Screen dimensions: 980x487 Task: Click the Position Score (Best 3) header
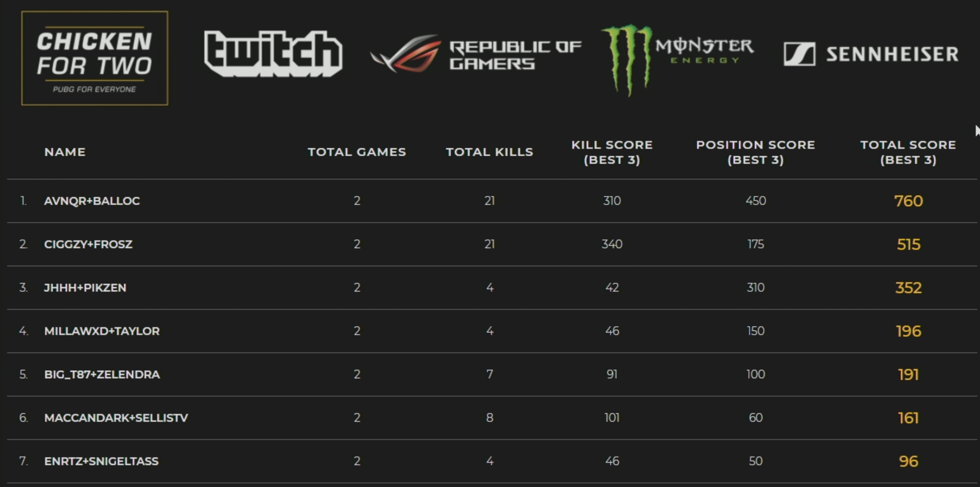pyautogui.click(x=755, y=152)
